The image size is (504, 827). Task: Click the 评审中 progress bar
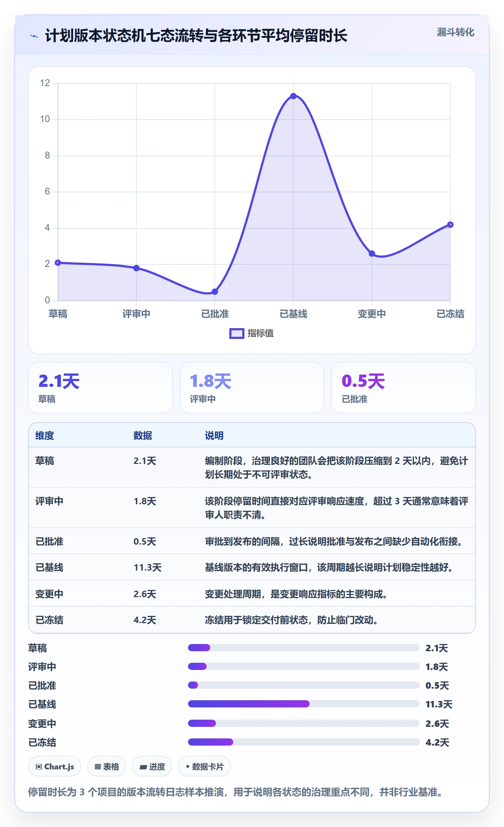click(304, 666)
